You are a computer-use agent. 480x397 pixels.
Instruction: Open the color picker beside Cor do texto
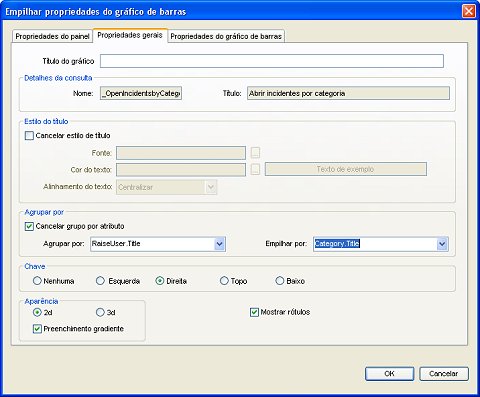tap(255, 169)
